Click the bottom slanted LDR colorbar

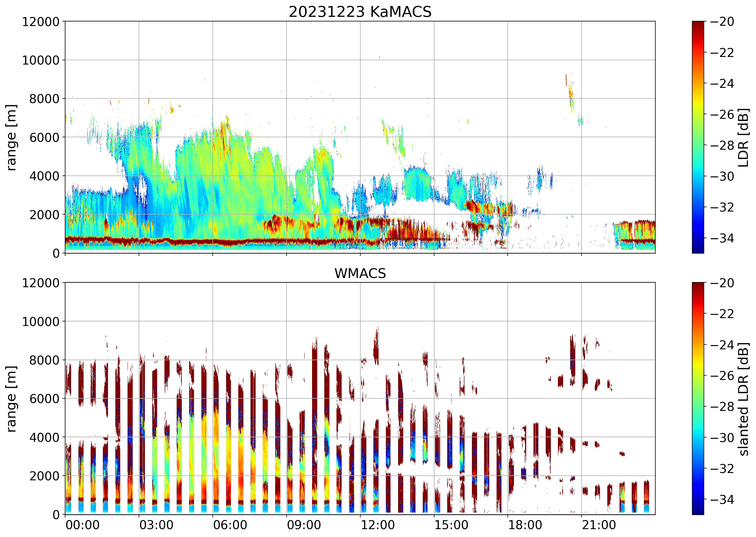click(698, 398)
